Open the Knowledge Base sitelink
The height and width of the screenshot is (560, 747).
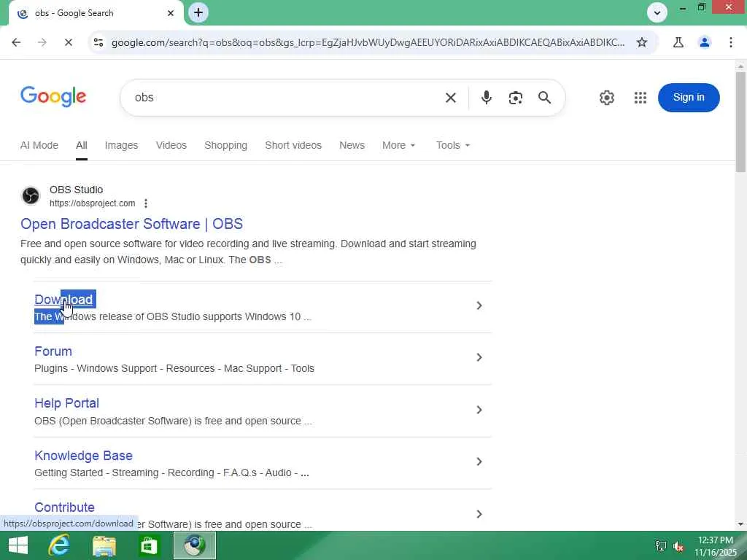click(x=83, y=456)
